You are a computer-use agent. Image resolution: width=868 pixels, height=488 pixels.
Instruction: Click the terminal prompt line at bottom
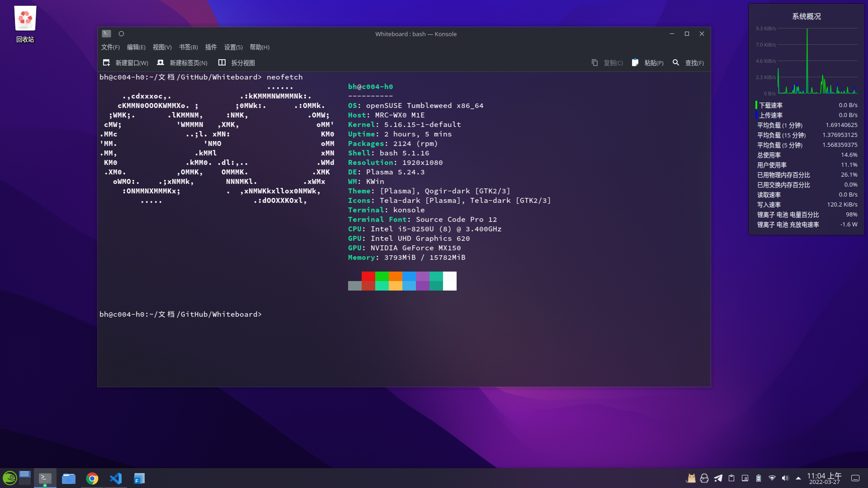tap(180, 314)
